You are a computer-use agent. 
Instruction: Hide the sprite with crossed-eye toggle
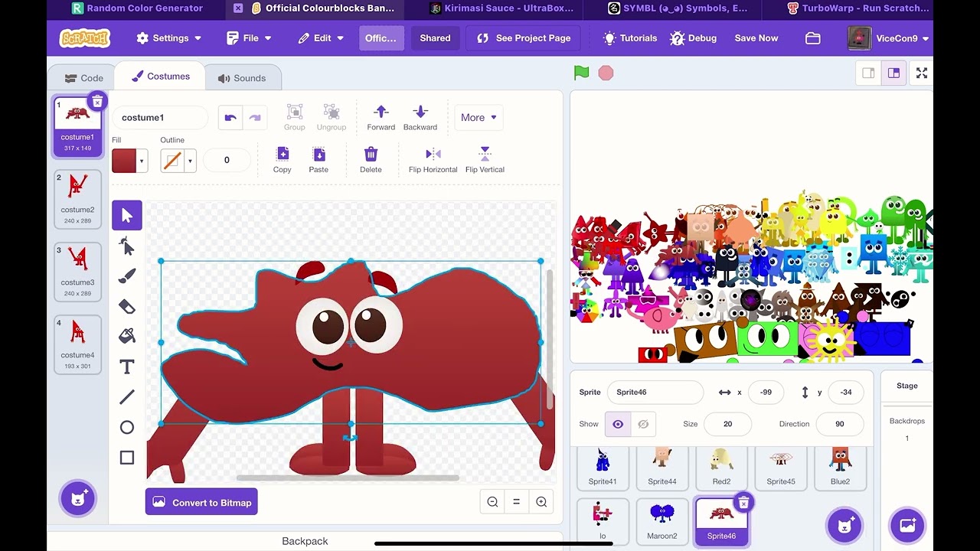tap(643, 424)
